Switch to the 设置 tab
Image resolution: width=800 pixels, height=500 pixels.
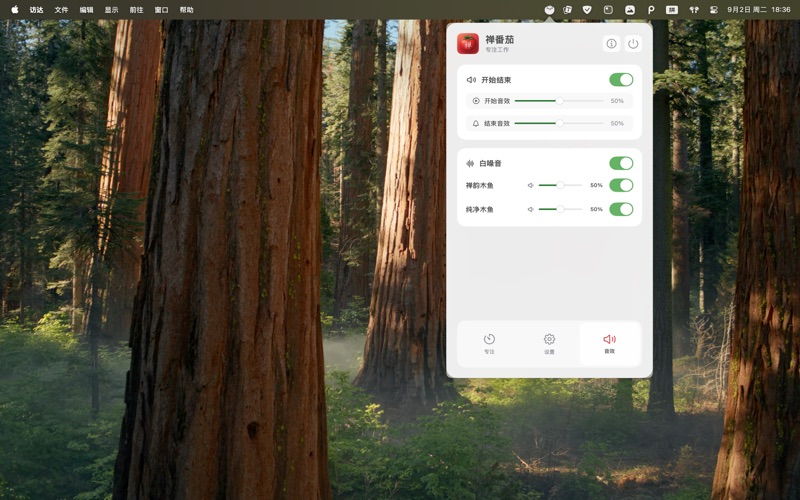click(549, 343)
